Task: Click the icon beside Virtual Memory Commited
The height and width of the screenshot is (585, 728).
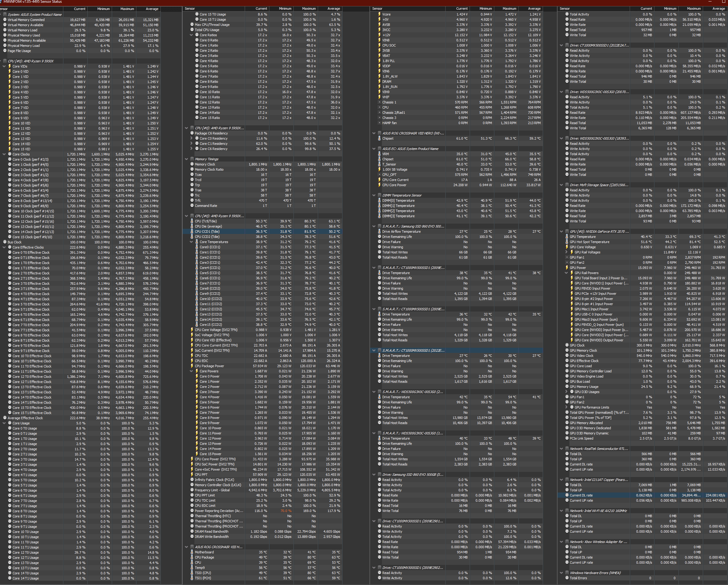Action: click(5, 20)
